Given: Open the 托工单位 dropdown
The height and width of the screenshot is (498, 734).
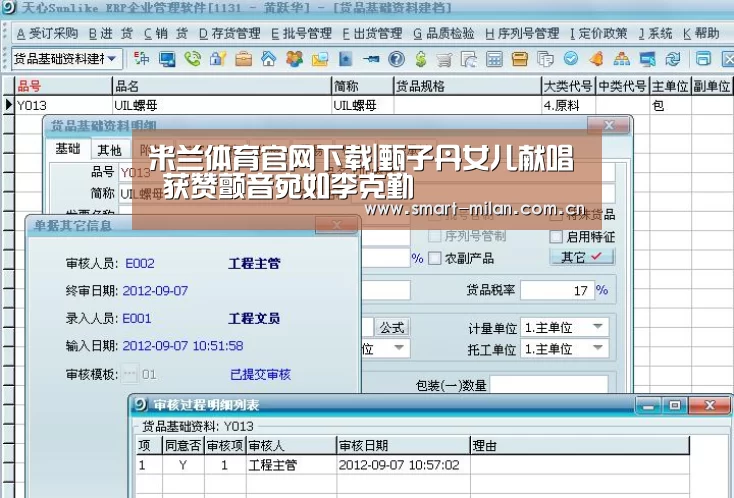Looking at the screenshot, I should [x=598, y=348].
